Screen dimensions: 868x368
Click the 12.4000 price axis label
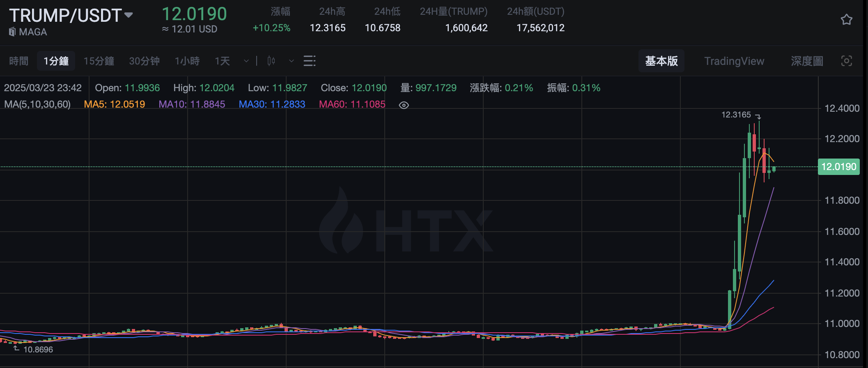842,108
